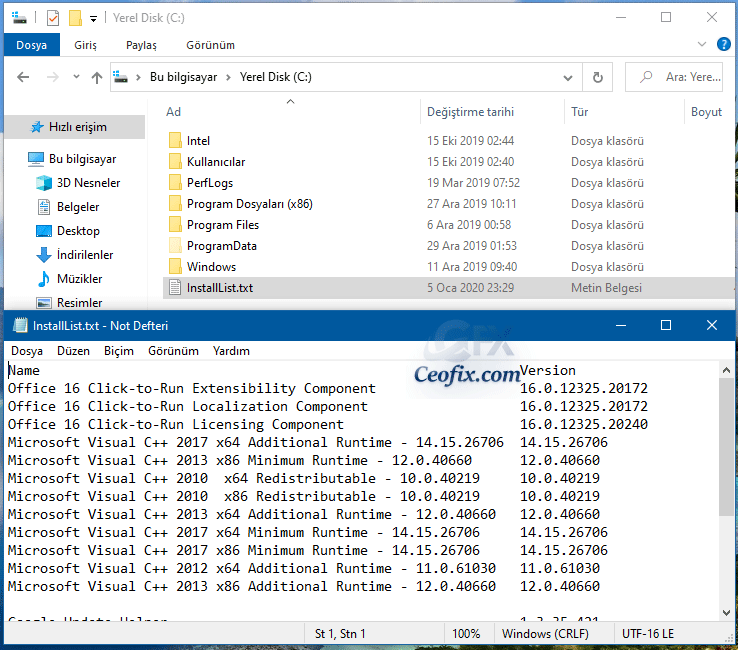Select the Program Dosyaları (x86) folder icon
The image size is (738, 650).
pyautogui.click(x=175, y=203)
